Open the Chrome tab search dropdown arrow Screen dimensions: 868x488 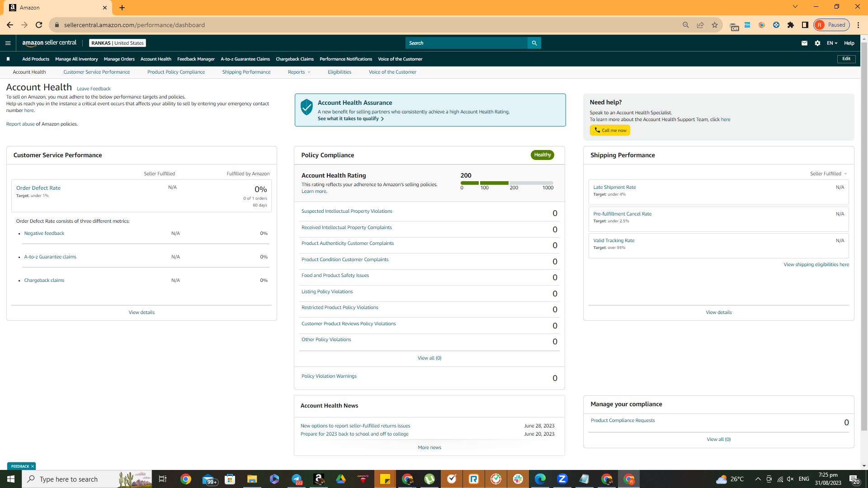click(795, 7)
